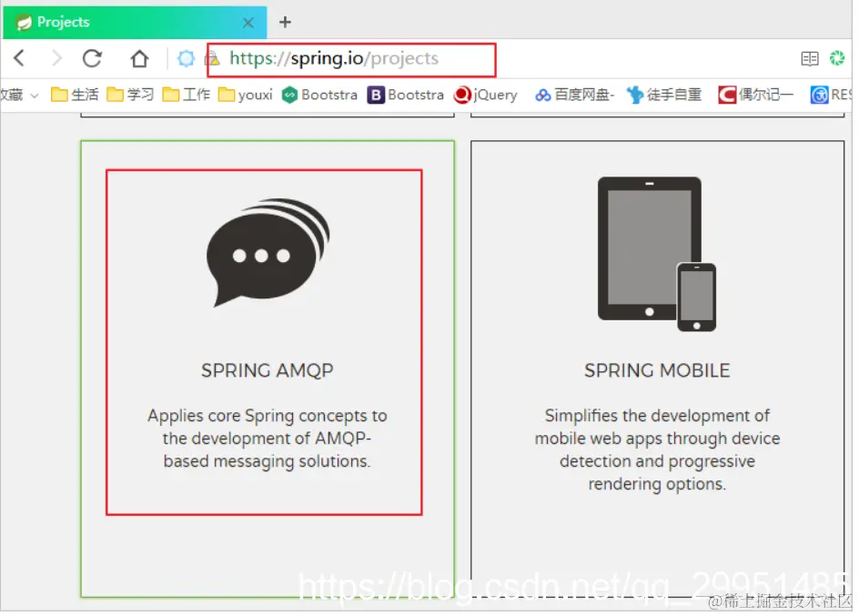Close the Projects tab
Screen dimensions: 859x616
[x=248, y=23]
